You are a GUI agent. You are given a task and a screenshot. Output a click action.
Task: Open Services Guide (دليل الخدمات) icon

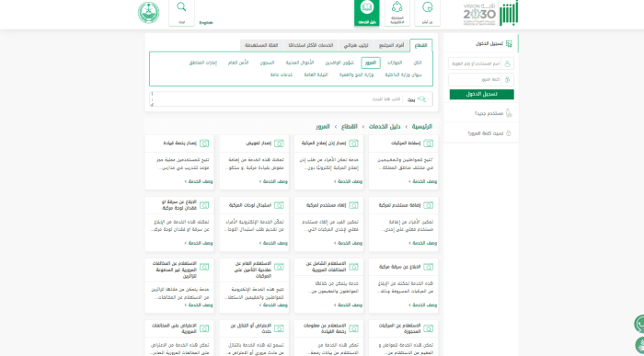[367, 13]
